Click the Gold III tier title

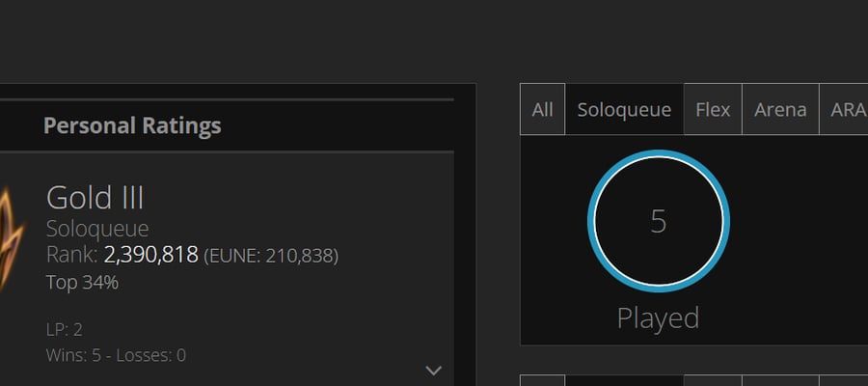(95, 198)
